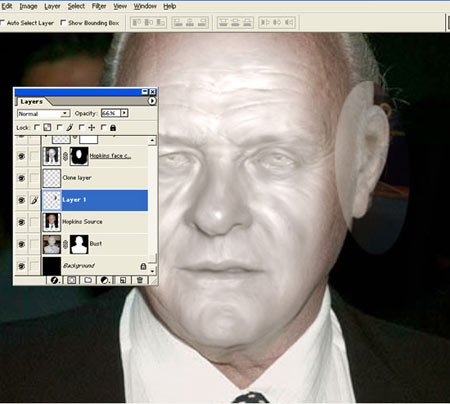This screenshot has width=450, height=404.
Task: Hide Layer 1 visibility eye
Action: pyautogui.click(x=21, y=200)
